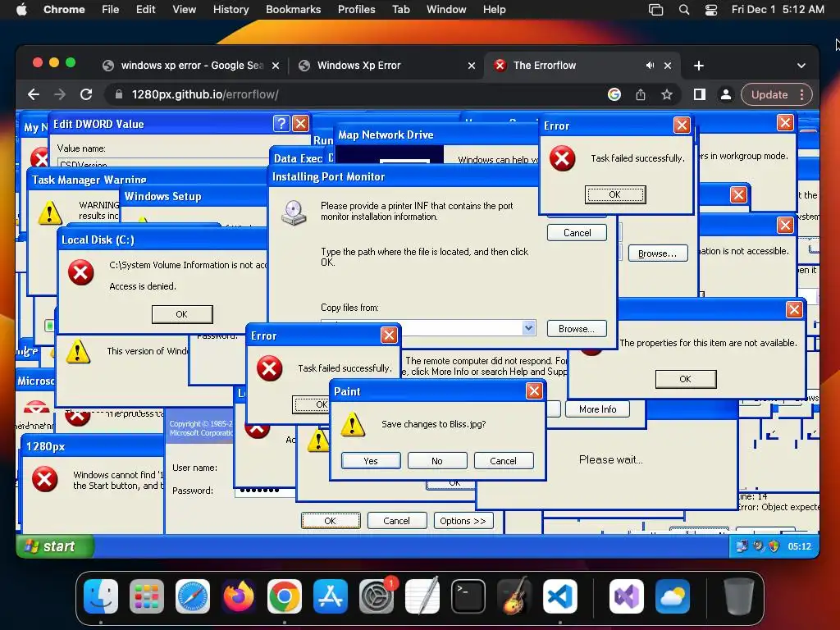The image size is (840, 630).
Task: Click OK in top-right Task failed successfully dialog
Action: coord(615,194)
